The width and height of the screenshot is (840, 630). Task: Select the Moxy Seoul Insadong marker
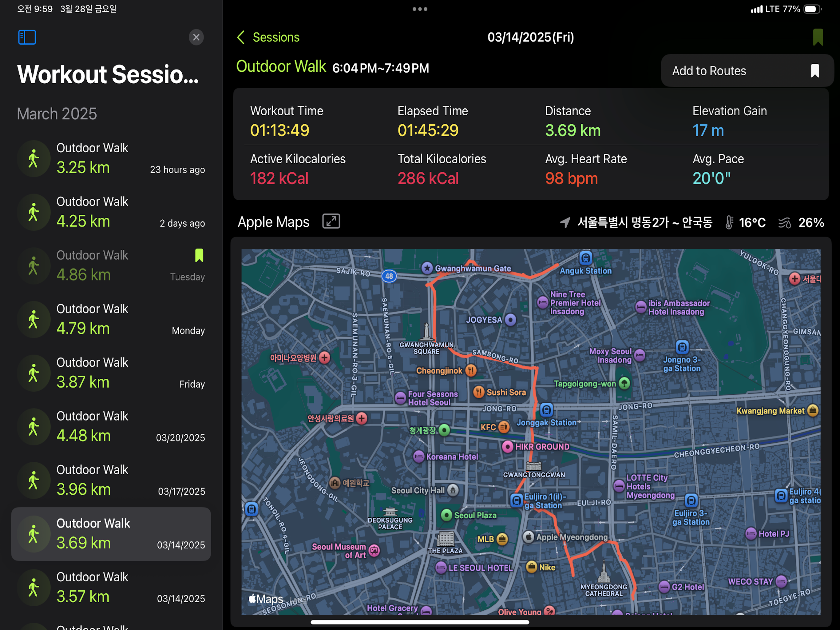pos(640,355)
